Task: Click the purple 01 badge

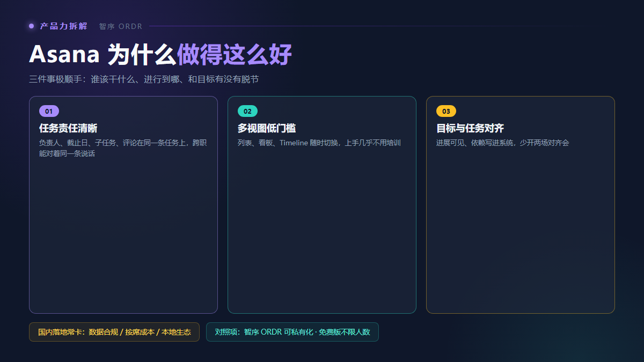Action: pyautogui.click(x=49, y=111)
